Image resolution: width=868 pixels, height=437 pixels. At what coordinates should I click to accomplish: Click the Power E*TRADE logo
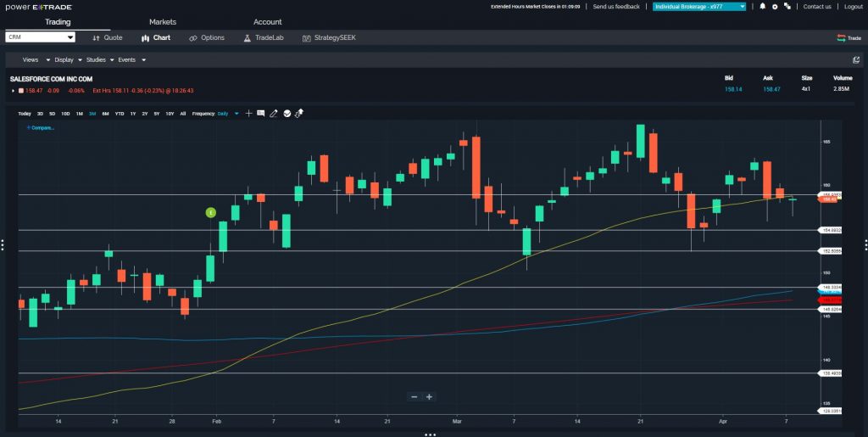(39, 7)
